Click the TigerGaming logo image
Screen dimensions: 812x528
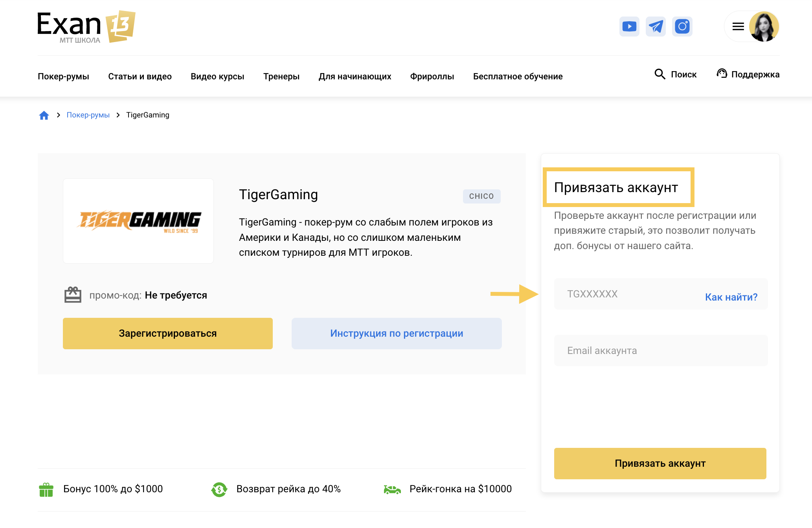138,221
